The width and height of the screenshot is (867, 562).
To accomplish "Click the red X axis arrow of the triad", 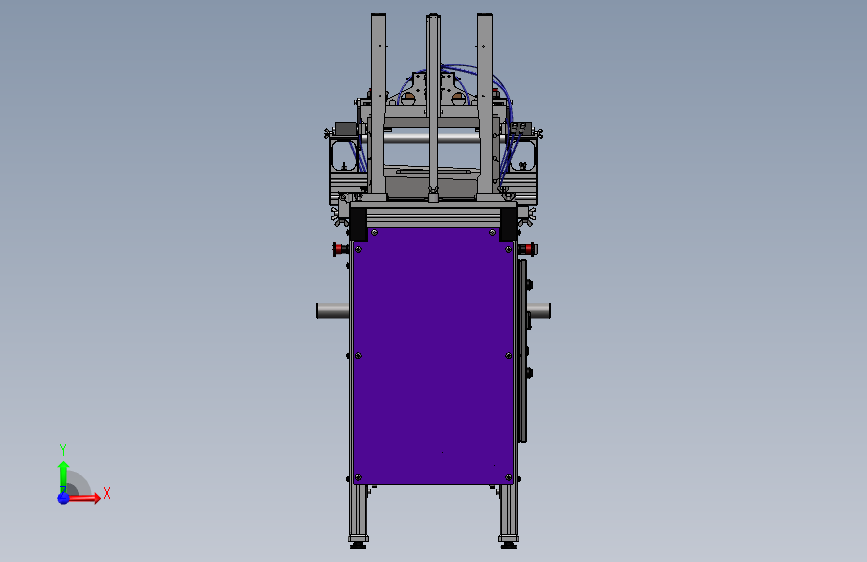I will tap(84, 498).
